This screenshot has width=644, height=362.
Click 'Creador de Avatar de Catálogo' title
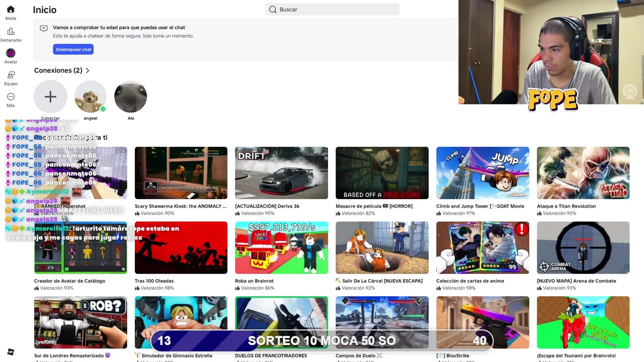point(69,281)
